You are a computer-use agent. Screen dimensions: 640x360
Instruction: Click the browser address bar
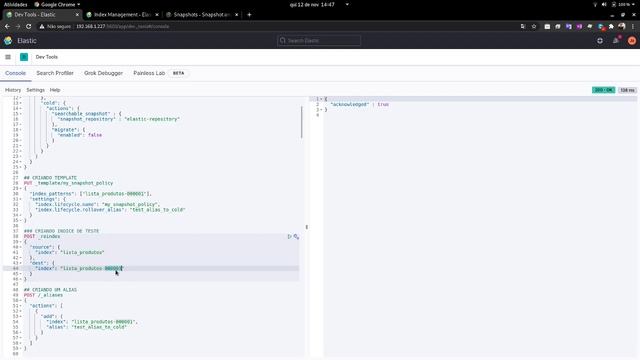278,27
